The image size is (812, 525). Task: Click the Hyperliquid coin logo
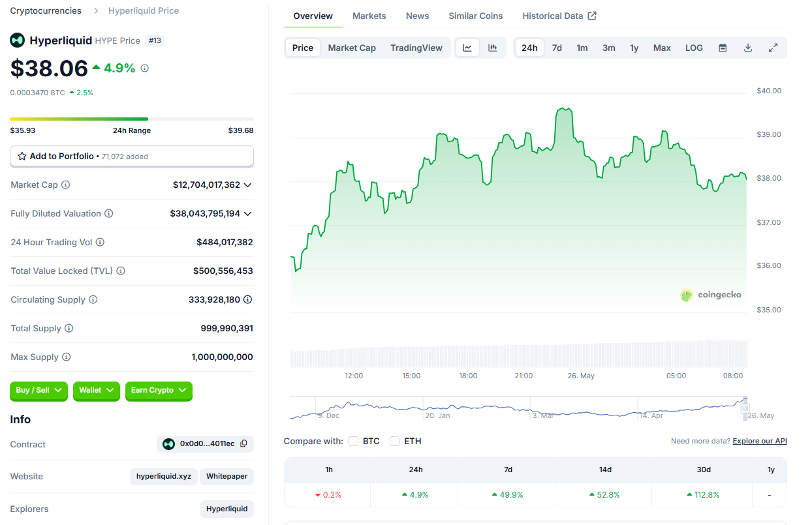click(x=17, y=40)
